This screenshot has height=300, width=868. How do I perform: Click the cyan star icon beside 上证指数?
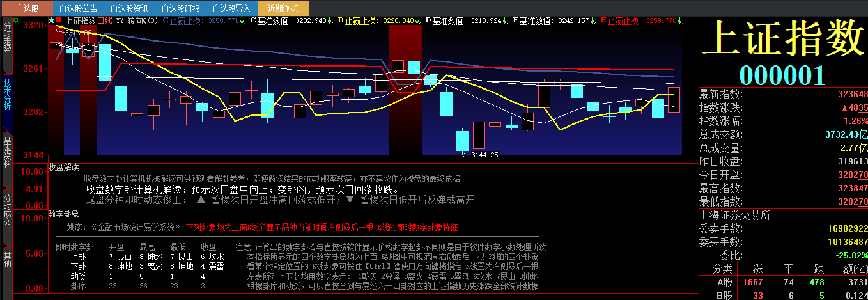click(51, 20)
